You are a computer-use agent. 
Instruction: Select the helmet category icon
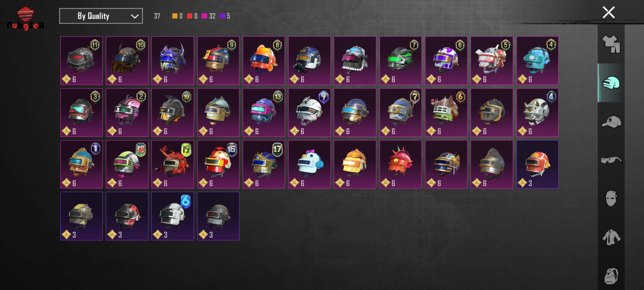point(611,83)
